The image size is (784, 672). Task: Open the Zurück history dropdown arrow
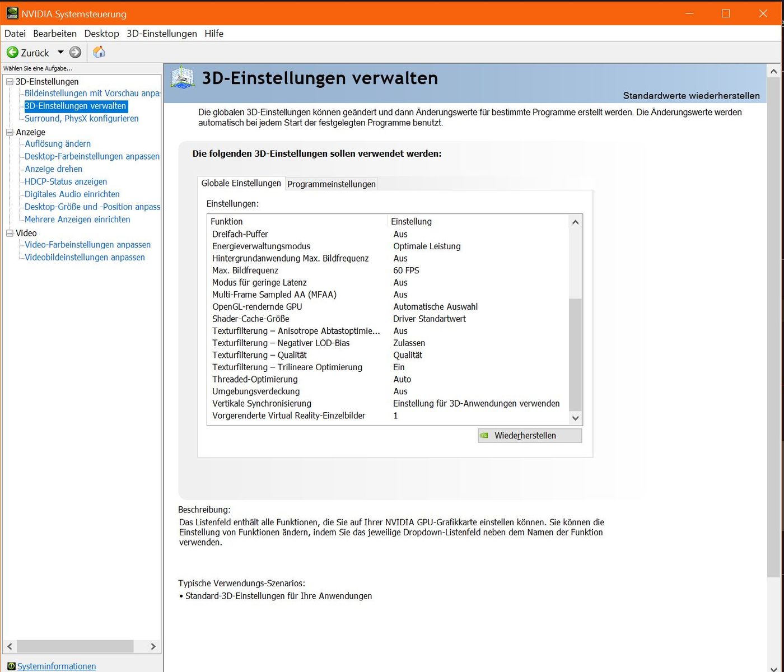point(60,53)
